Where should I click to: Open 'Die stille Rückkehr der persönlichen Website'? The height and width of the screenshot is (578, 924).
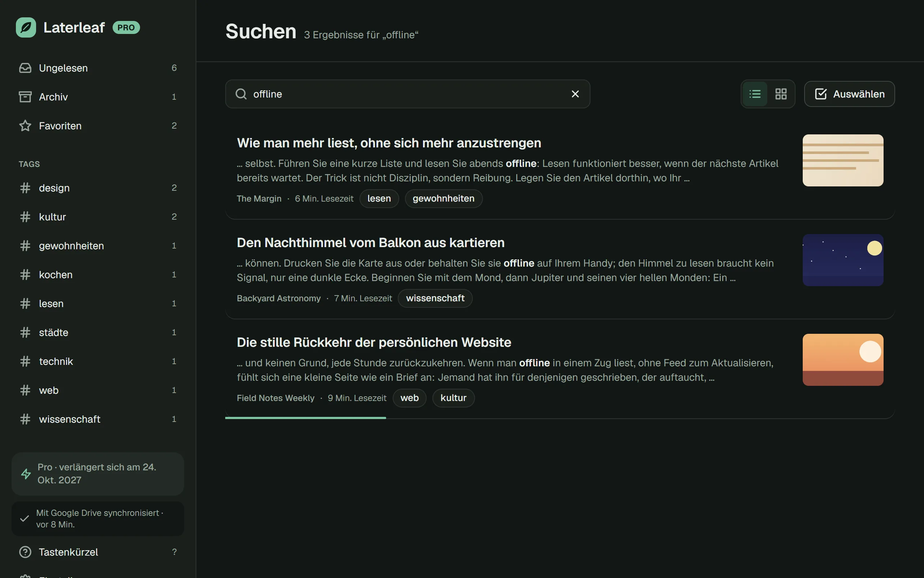(x=374, y=342)
